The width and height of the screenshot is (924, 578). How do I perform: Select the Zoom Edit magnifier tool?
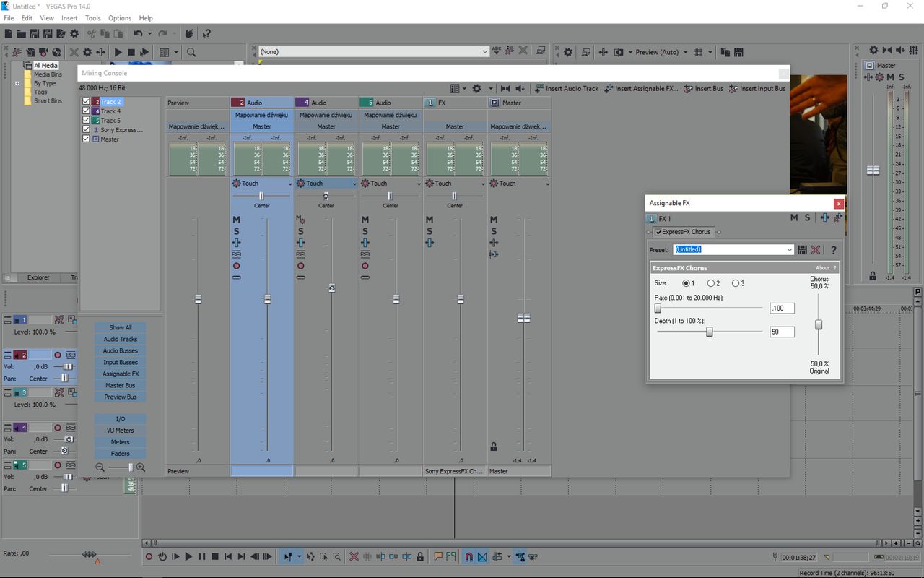336,556
